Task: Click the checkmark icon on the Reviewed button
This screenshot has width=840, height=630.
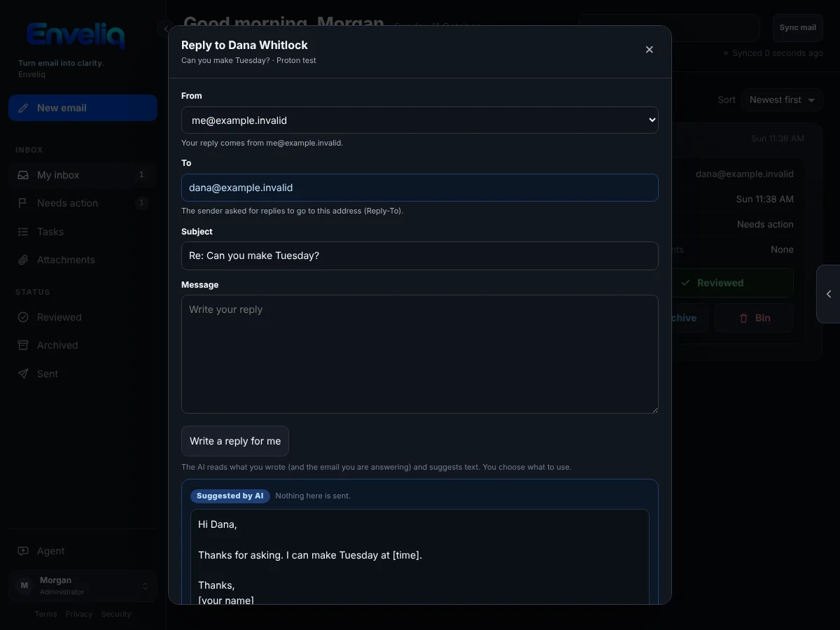Action: (685, 283)
